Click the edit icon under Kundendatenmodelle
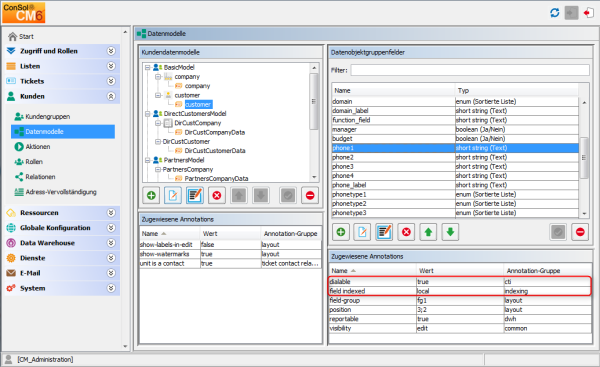The width and height of the screenshot is (600, 367). point(173,196)
